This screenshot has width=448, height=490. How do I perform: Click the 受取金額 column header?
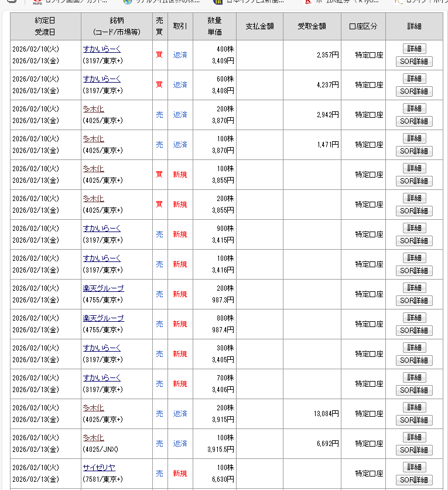(311, 26)
